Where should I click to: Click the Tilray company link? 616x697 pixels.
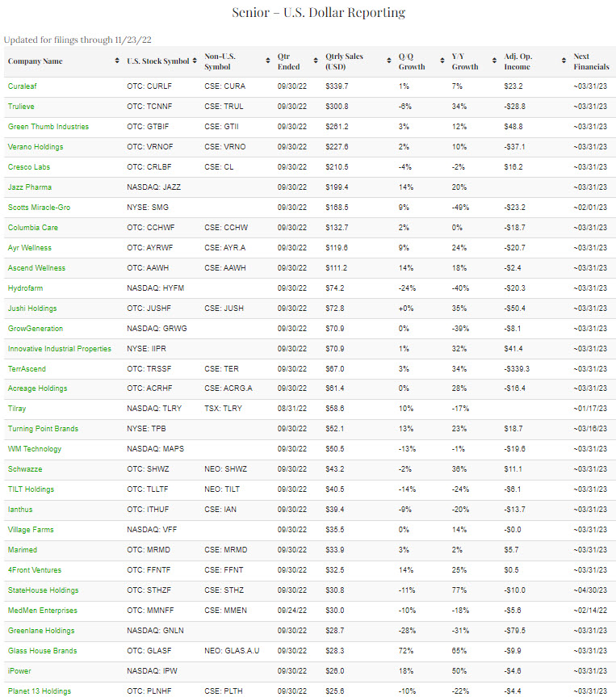pos(17,409)
